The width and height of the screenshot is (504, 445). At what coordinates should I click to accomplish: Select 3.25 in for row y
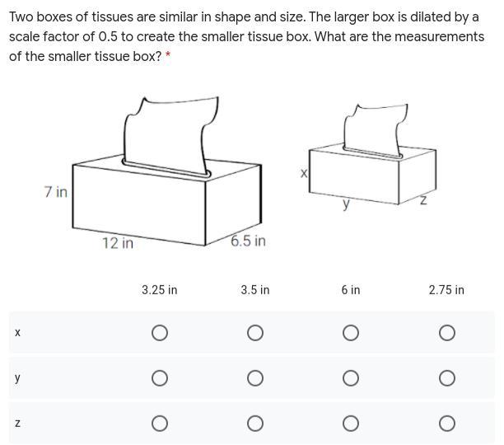(160, 378)
